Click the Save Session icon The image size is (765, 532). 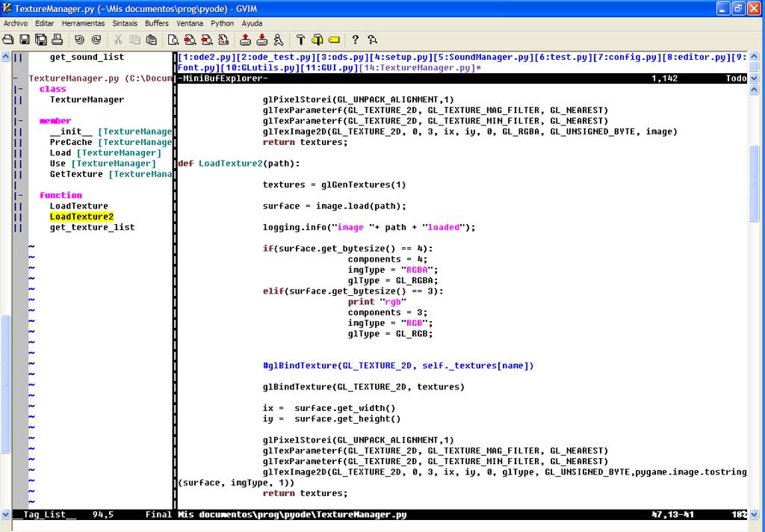click(262, 40)
